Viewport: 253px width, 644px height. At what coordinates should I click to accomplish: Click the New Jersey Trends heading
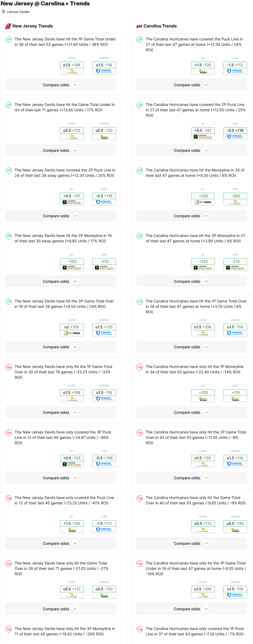[33, 26]
